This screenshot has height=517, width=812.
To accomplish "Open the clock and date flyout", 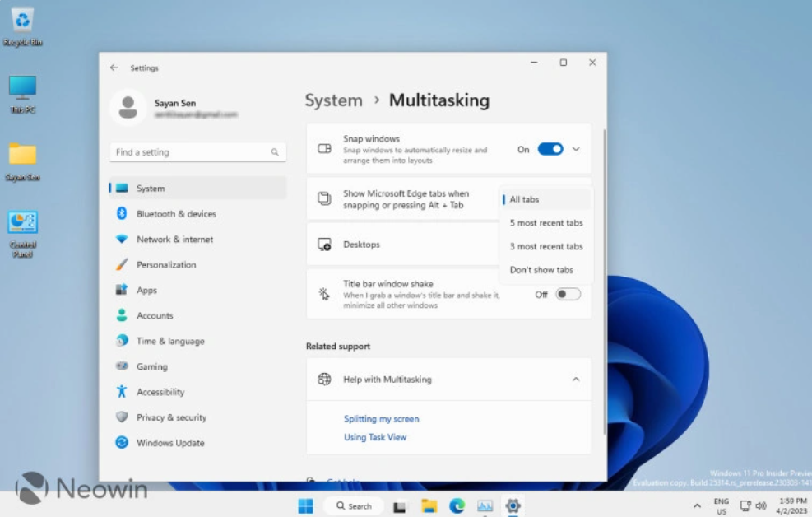I will tap(792, 506).
